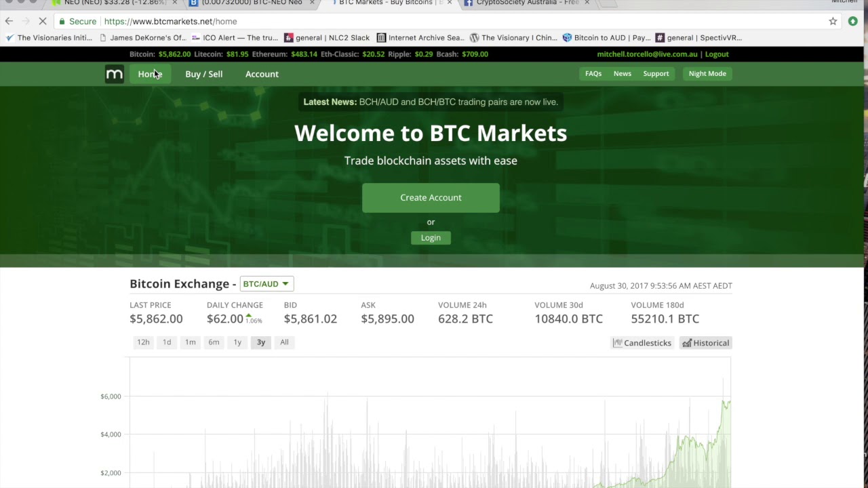Click the Bcash ticker price $709.00
Viewport: 868px width, 488px height.
click(475, 54)
